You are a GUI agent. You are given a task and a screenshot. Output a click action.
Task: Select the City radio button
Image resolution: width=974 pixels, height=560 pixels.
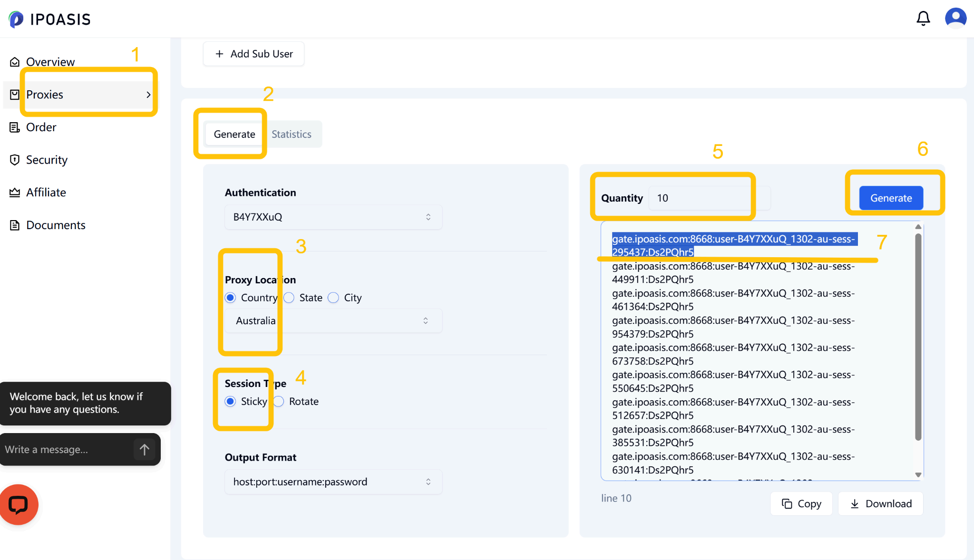[x=334, y=298]
